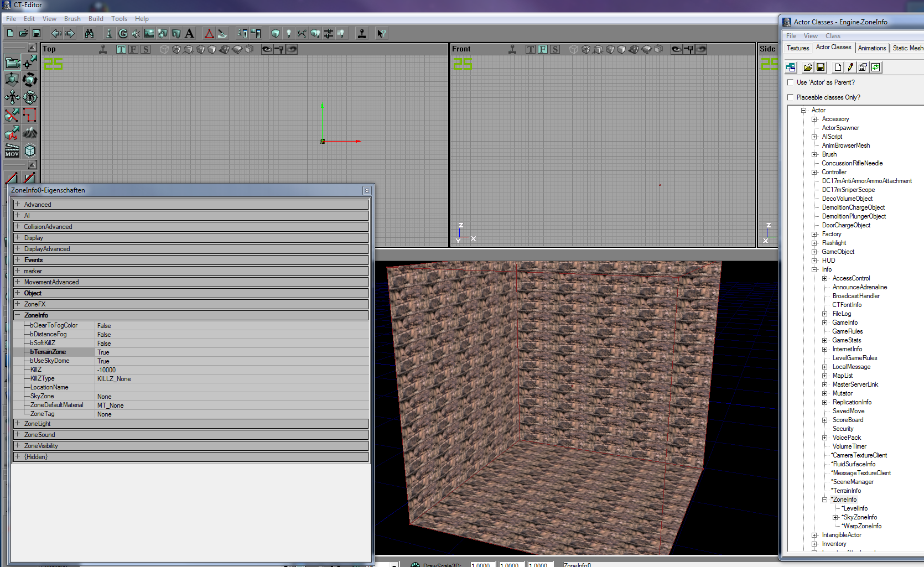This screenshot has height=567, width=924.
Task: Expand the ZoneLight property category
Action: pyautogui.click(x=18, y=424)
